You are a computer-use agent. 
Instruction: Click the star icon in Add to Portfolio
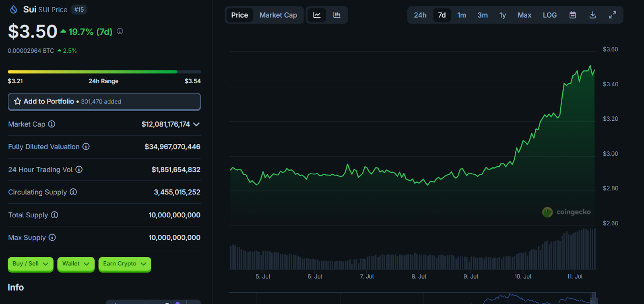click(x=18, y=101)
